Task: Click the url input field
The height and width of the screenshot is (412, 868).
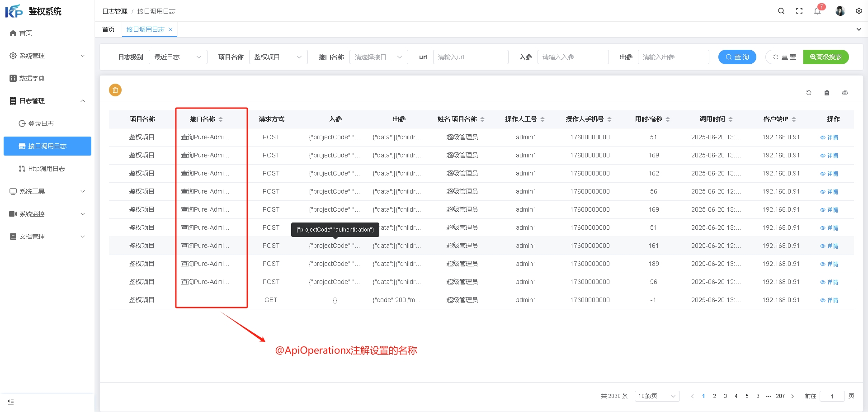Action: pos(470,57)
